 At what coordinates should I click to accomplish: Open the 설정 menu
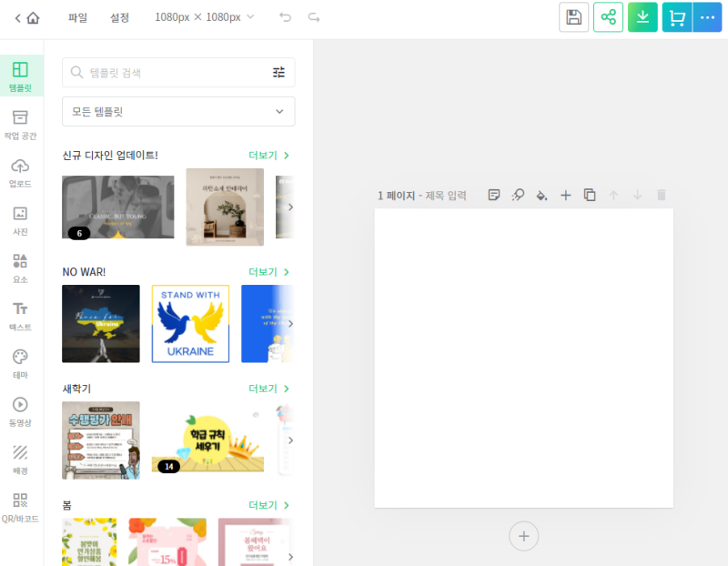pyautogui.click(x=119, y=17)
